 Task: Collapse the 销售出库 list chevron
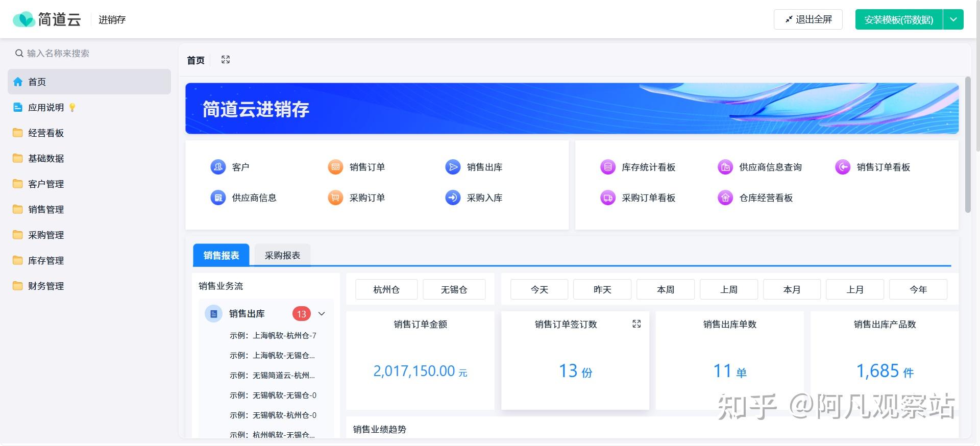[322, 314]
